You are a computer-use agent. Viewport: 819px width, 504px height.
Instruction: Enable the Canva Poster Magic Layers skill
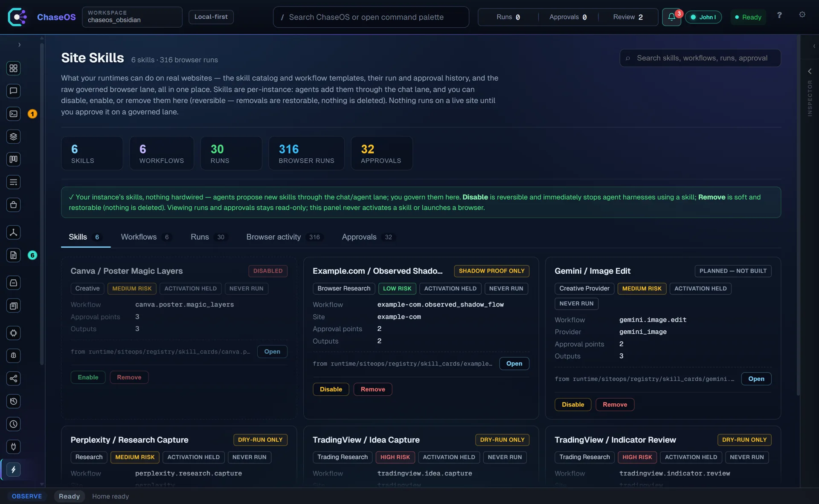(x=88, y=377)
